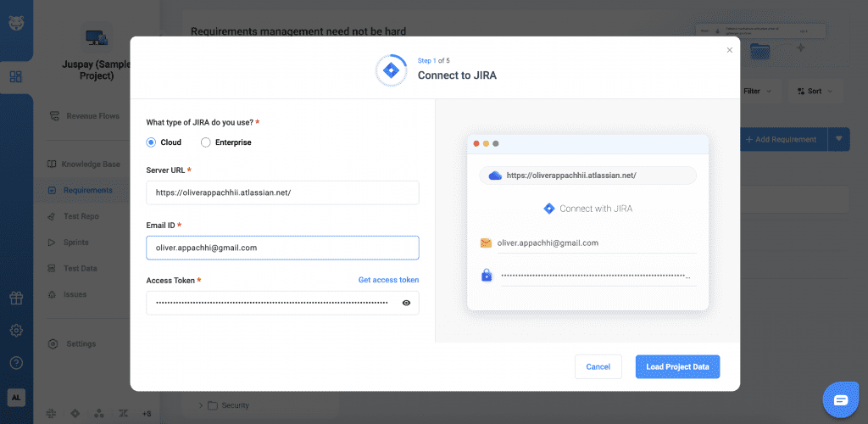Screen dimensions: 868x424
Task: Close the Connect to JIRA dialog
Action: (730, 50)
